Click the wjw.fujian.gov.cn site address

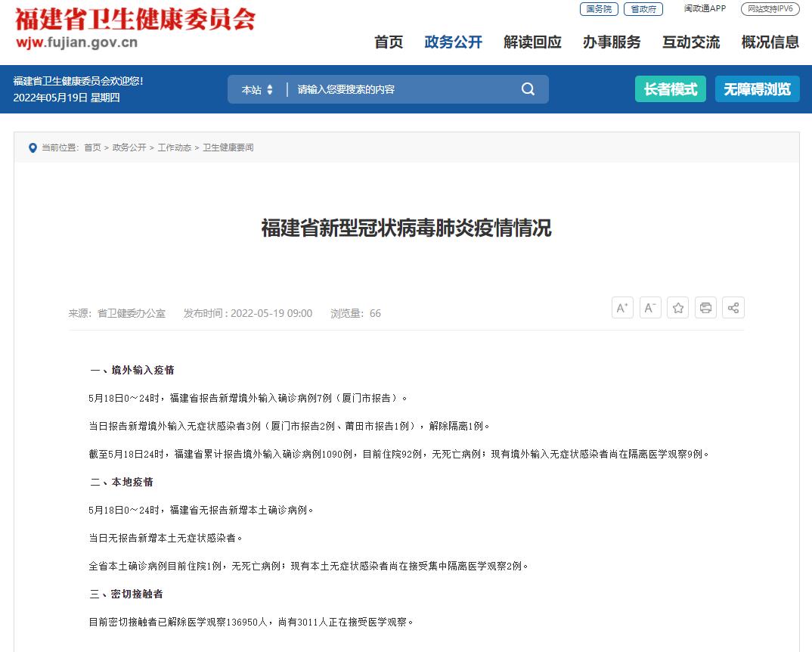(x=76, y=42)
